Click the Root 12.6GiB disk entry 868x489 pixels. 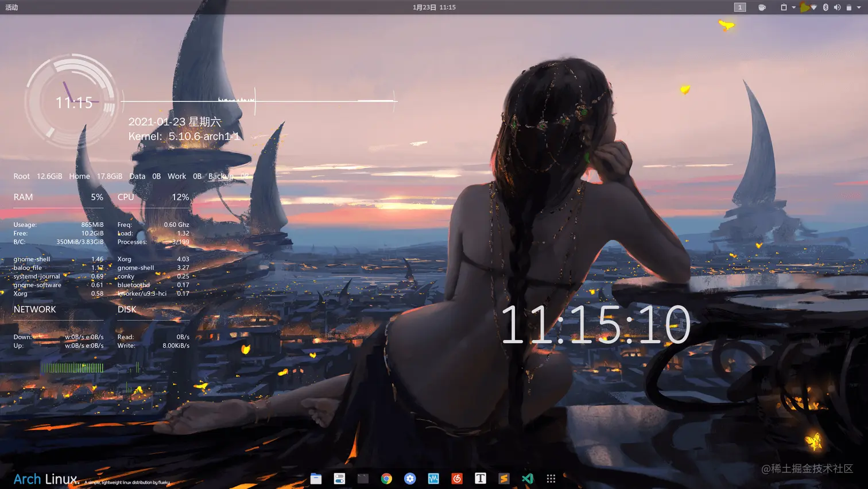click(38, 176)
